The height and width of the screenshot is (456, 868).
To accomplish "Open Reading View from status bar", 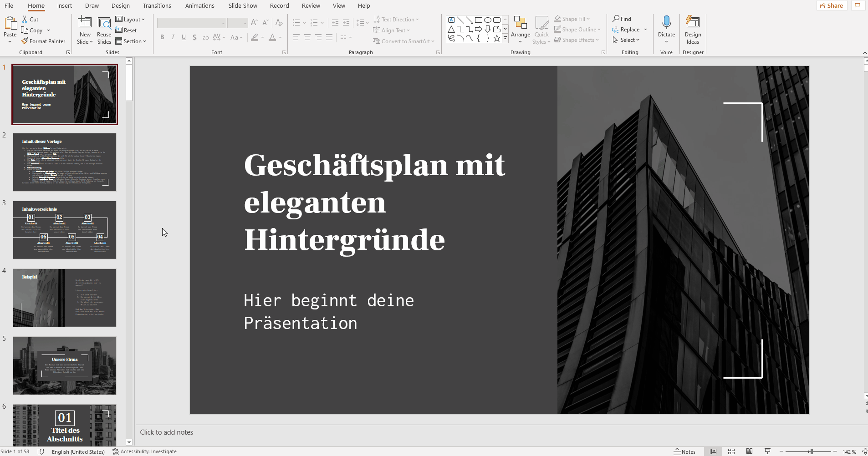I will coord(749,451).
